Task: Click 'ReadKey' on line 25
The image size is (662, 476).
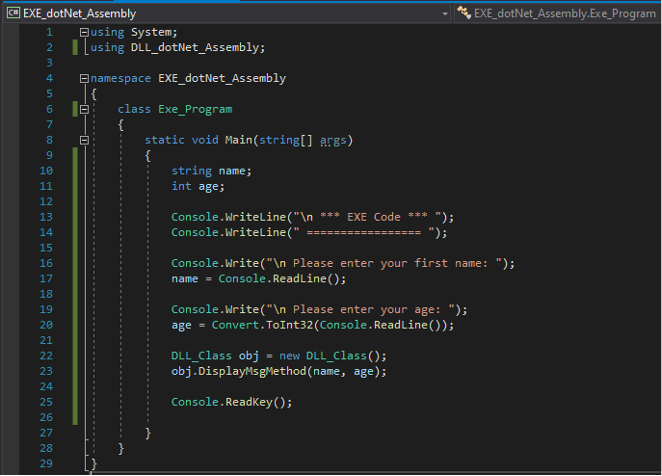Action: tap(249, 402)
